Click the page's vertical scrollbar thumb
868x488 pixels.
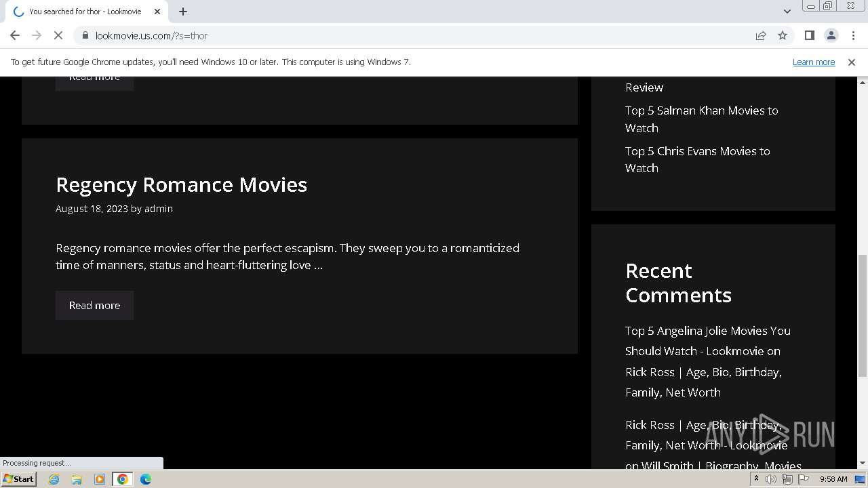point(862,315)
